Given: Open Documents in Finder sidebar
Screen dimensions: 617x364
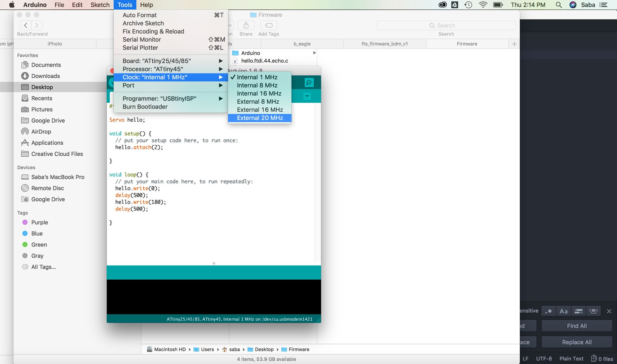Looking at the screenshot, I should coord(46,65).
